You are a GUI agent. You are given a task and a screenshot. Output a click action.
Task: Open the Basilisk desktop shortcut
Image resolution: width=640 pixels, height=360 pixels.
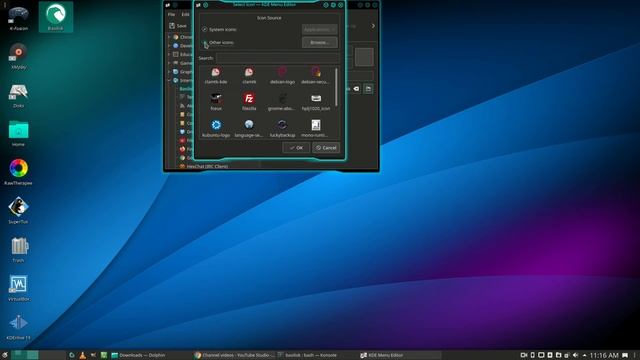click(56, 17)
